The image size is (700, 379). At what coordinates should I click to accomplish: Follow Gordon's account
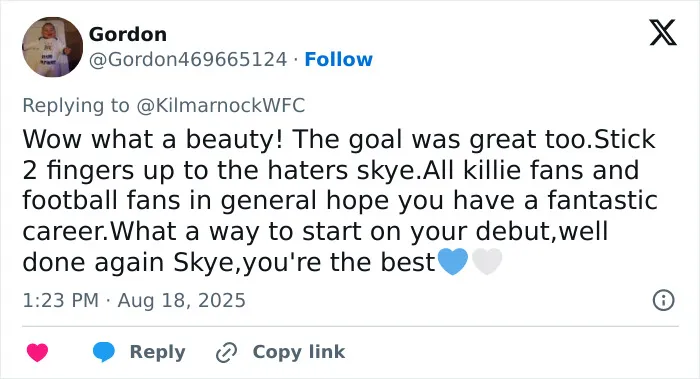[x=338, y=59]
